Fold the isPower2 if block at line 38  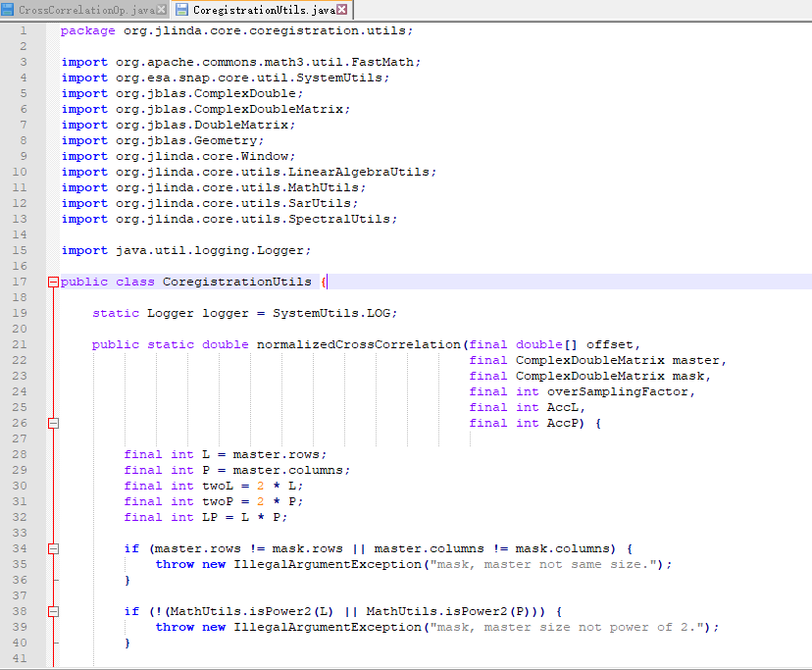click(x=53, y=612)
